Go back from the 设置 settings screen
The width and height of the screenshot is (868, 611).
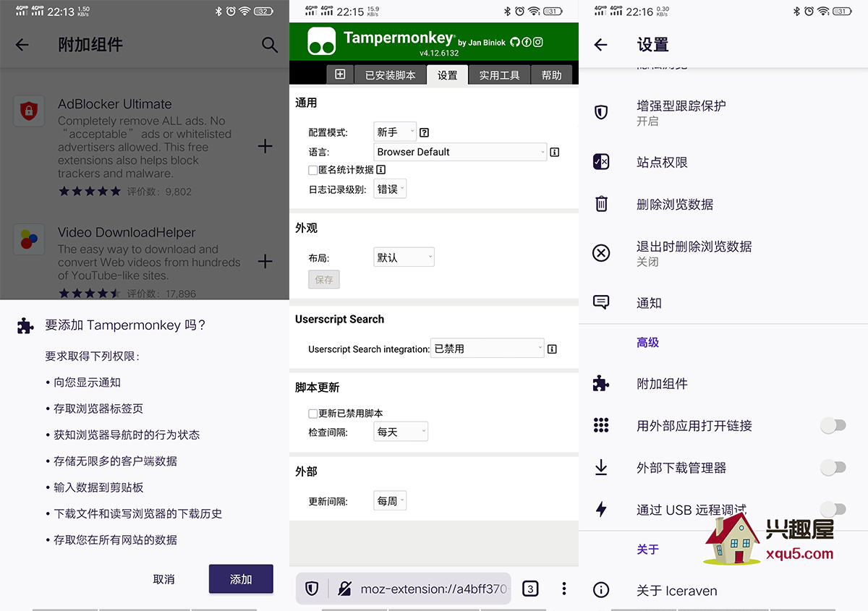pyautogui.click(x=600, y=45)
